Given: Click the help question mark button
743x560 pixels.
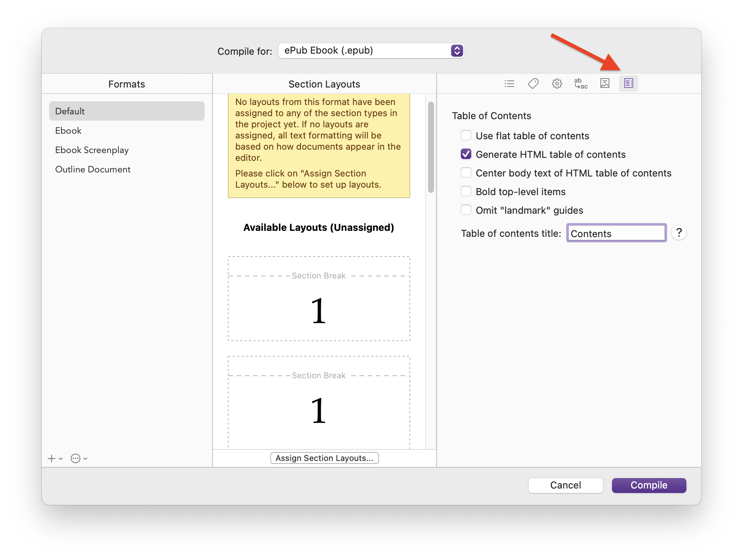Looking at the screenshot, I should [679, 233].
